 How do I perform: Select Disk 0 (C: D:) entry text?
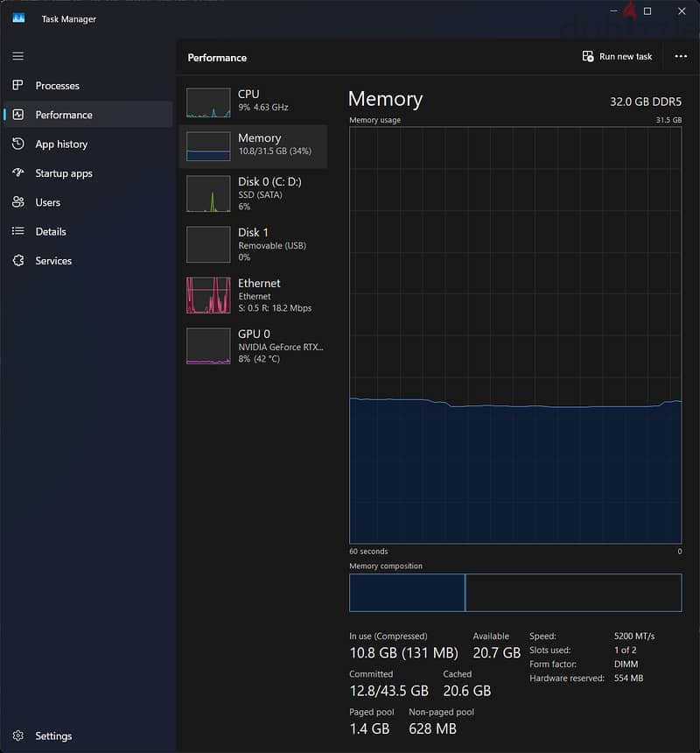269,194
